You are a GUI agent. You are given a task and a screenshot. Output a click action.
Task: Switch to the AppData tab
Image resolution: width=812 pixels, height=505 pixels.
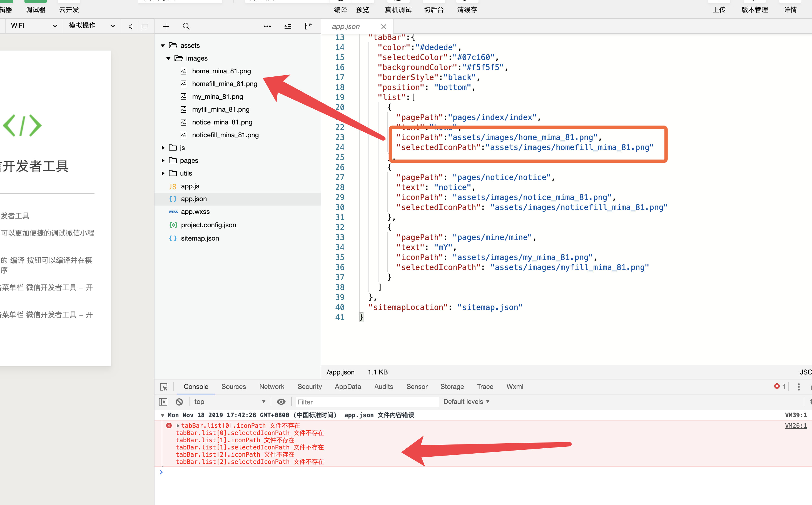348,387
